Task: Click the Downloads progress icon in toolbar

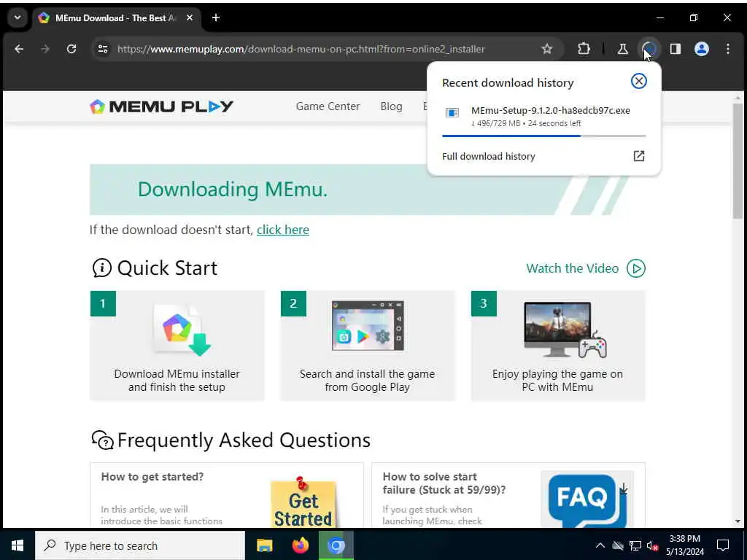Action: [649, 49]
